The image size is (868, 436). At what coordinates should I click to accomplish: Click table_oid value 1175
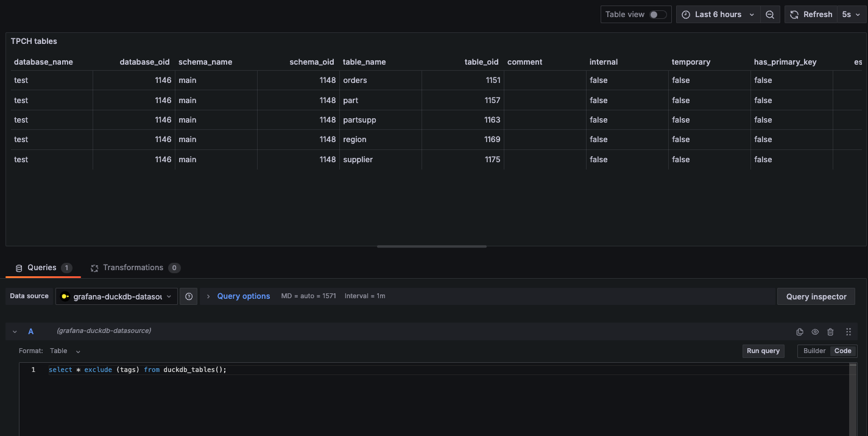[493, 160]
